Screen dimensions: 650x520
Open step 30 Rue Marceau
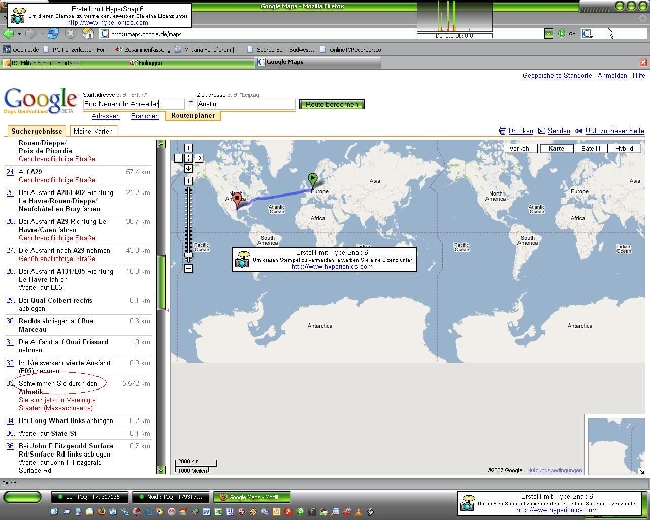click(78, 325)
